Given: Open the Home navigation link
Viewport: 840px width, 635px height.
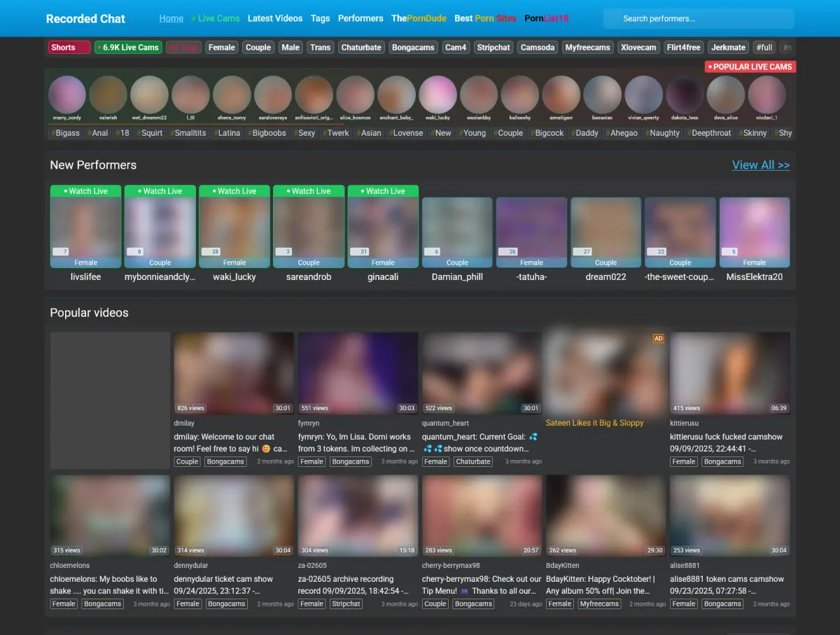Looking at the screenshot, I should pyautogui.click(x=171, y=18).
